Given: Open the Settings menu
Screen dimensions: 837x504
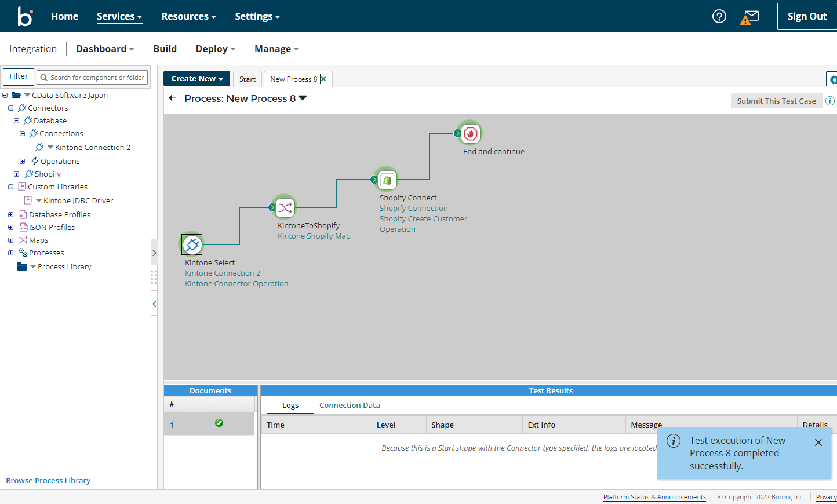Looking at the screenshot, I should point(257,16).
